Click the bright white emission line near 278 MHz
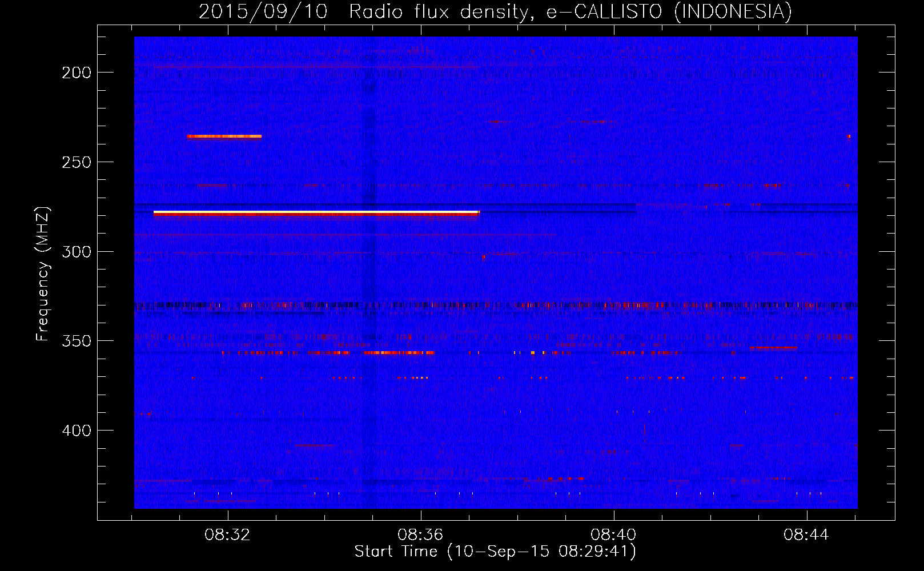Screen dimensions: 924x571 tap(316, 212)
